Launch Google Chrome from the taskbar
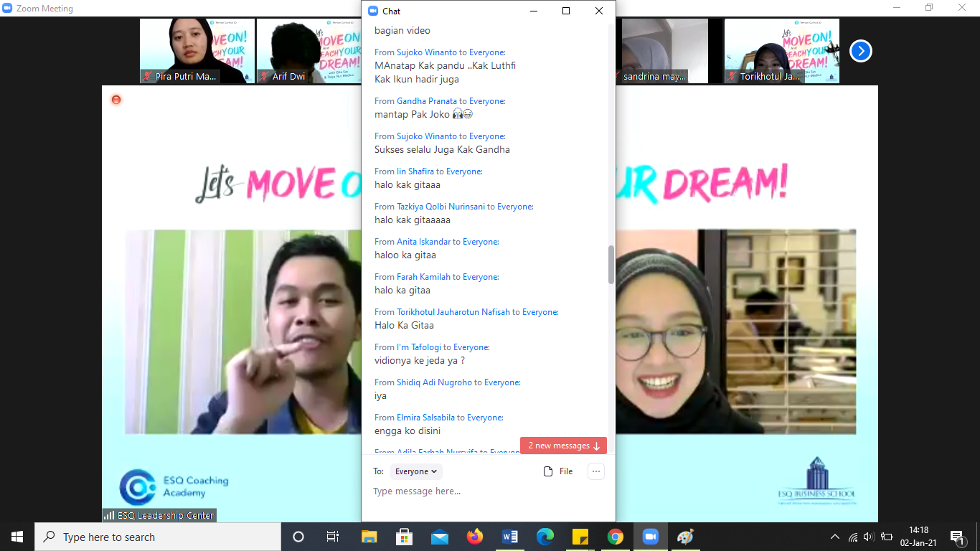Viewport: 980px width, 551px height. coord(615,537)
